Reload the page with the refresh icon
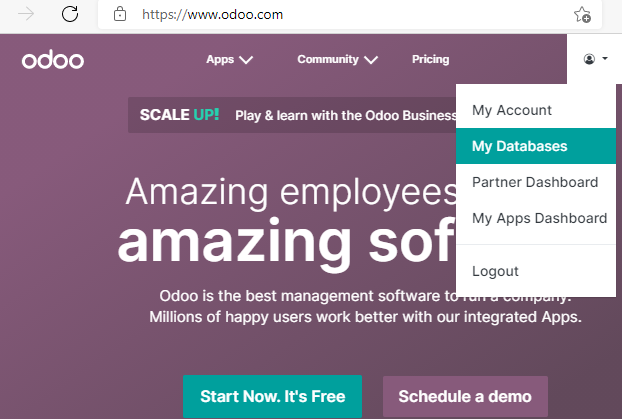 click(x=70, y=14)
